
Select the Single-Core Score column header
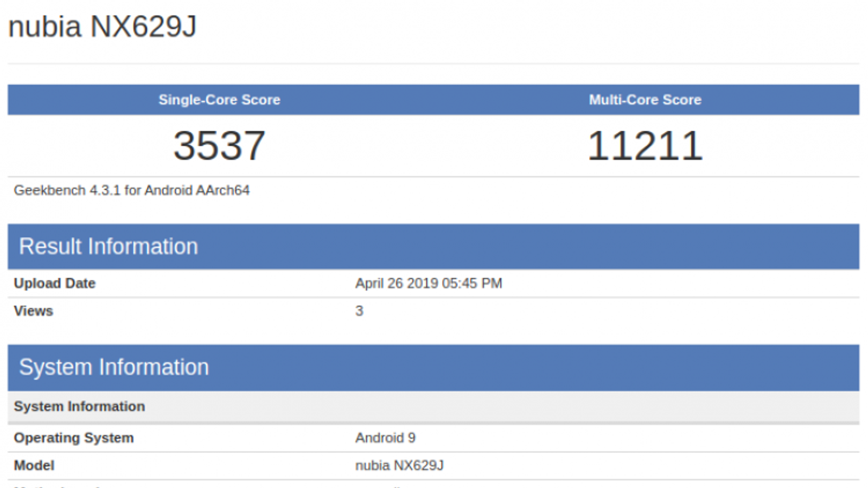[x=219, y=100]
